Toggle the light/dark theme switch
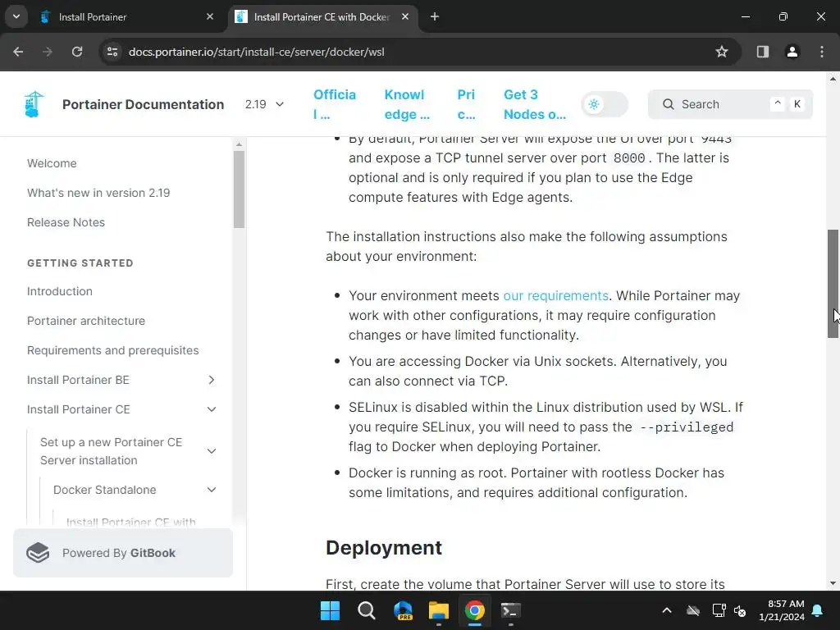The height and width of the screenshot is (630, 840). click(605, 104)
